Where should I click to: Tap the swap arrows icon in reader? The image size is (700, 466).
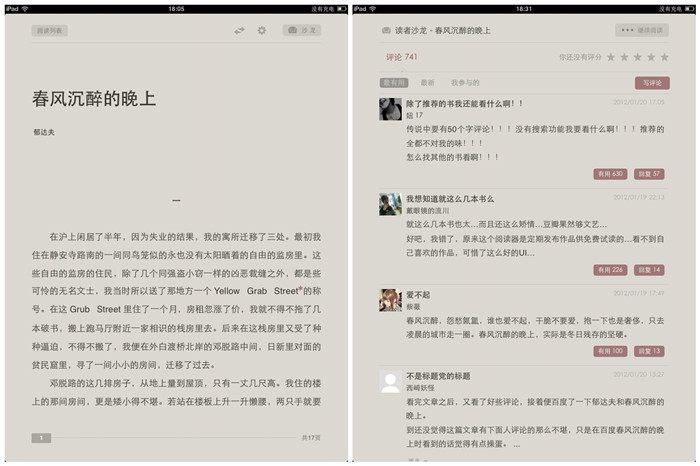[240, 31]
